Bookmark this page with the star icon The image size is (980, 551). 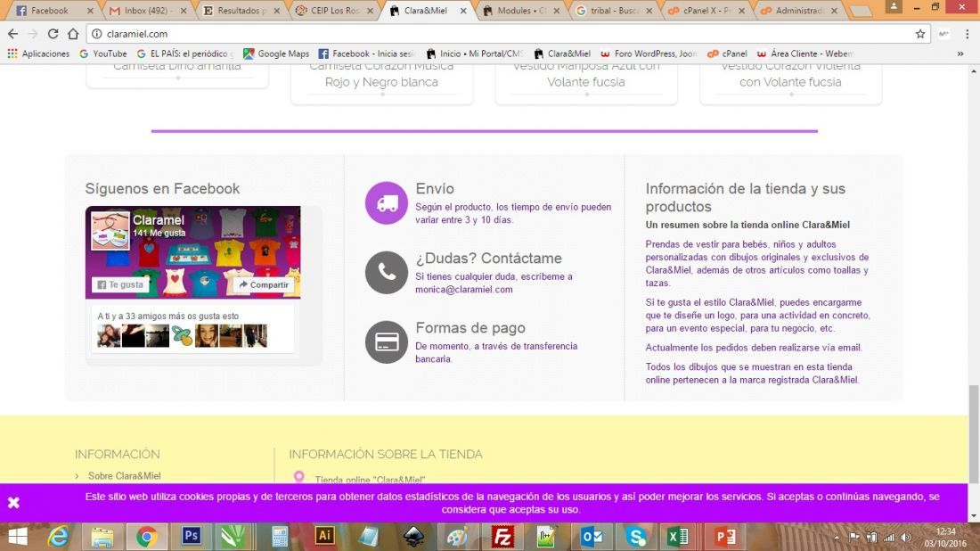point(920,34)
